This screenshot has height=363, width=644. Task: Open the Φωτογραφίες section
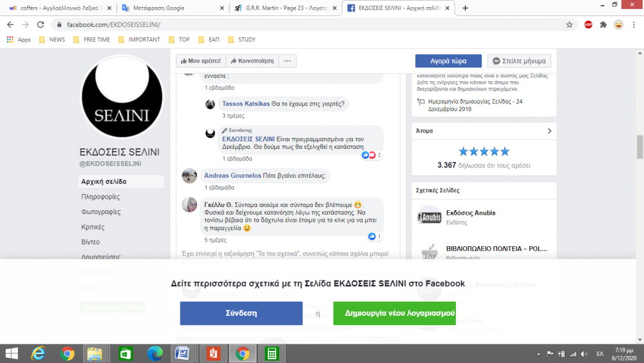tap(100, 211)
